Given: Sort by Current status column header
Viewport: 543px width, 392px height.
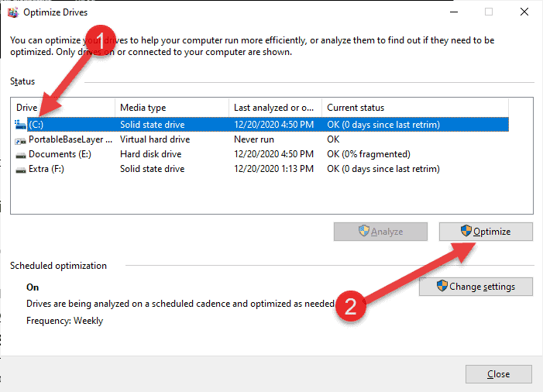Looking at the screenshot, I should [415, 108].
